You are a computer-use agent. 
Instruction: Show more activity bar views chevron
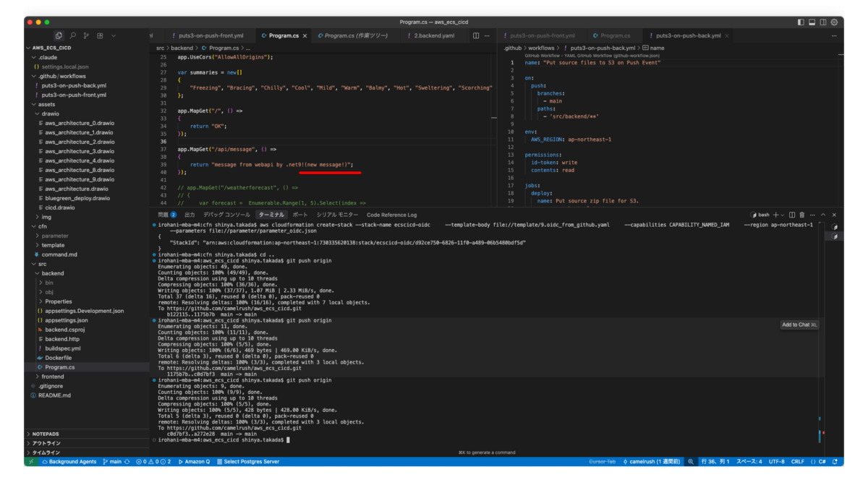[x=113, y=35]
